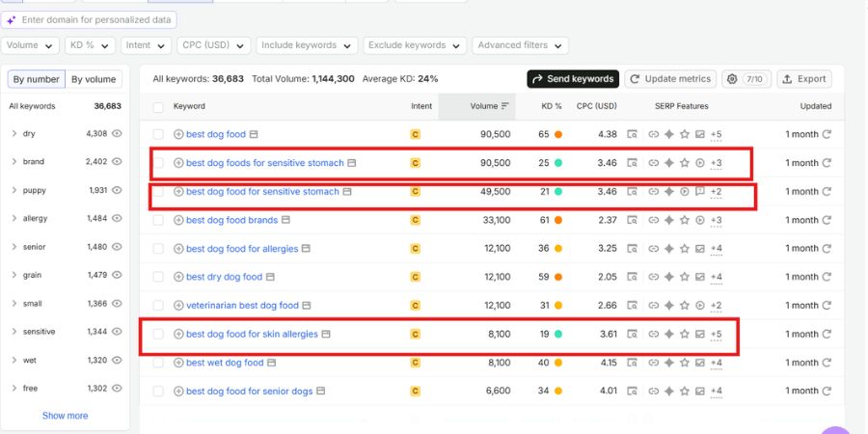
Task: Check the 'best dog food' row checkbox
Action: (158, 134)
